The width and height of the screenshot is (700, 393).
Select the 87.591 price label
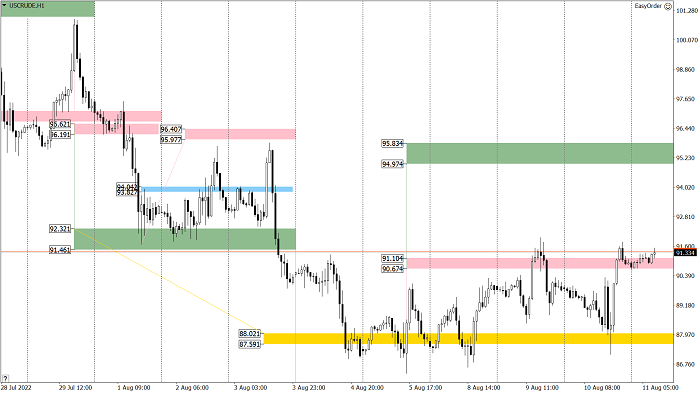click(250, 344)
